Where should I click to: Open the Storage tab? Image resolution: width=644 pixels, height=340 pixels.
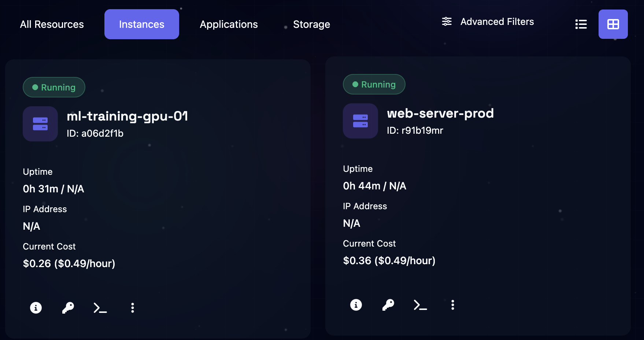point(311,24)
